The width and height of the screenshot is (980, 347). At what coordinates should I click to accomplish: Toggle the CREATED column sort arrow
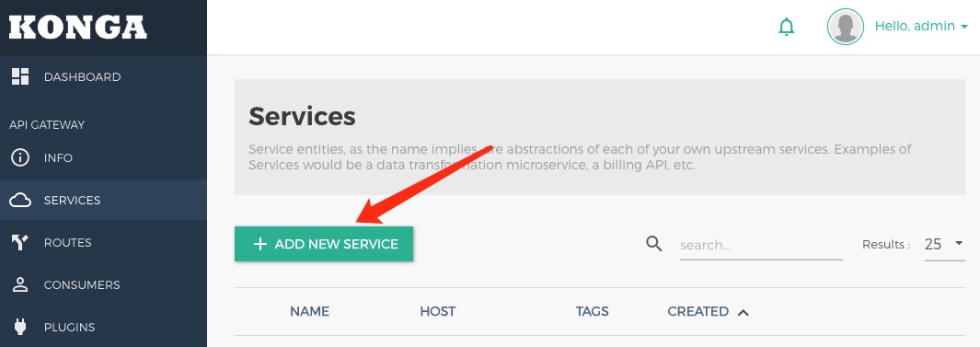(x=744, y=312)
